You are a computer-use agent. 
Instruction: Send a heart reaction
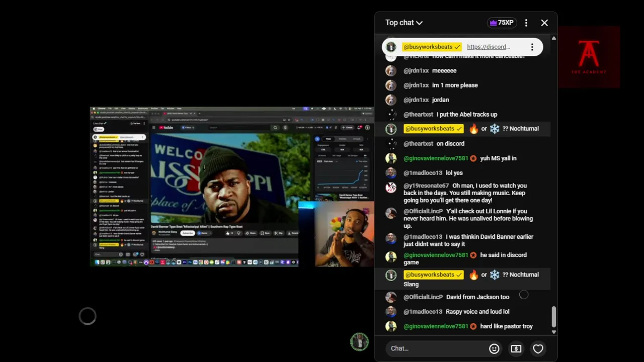click(538, 348)
